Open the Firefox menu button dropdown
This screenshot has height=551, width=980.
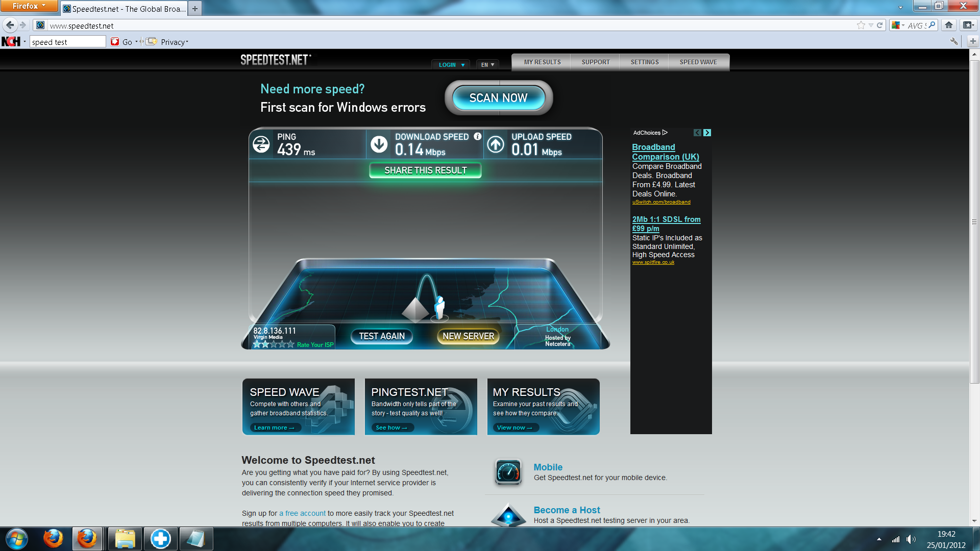tap(29, 6)
